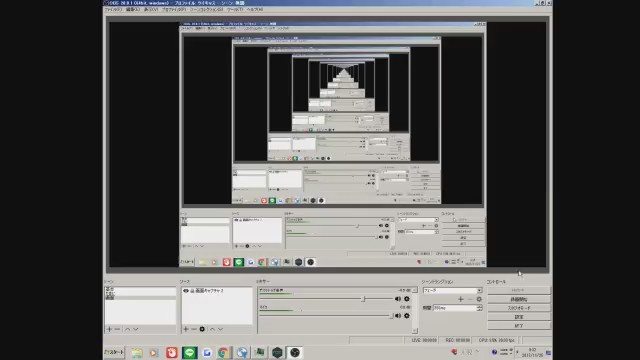This screenshot has height=360, width=640.
Task: Open transition properties gear icon
Action: [x=479, y=299]
